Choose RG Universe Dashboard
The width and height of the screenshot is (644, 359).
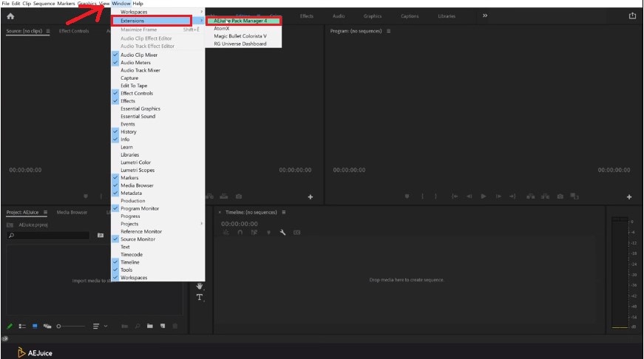240,44
